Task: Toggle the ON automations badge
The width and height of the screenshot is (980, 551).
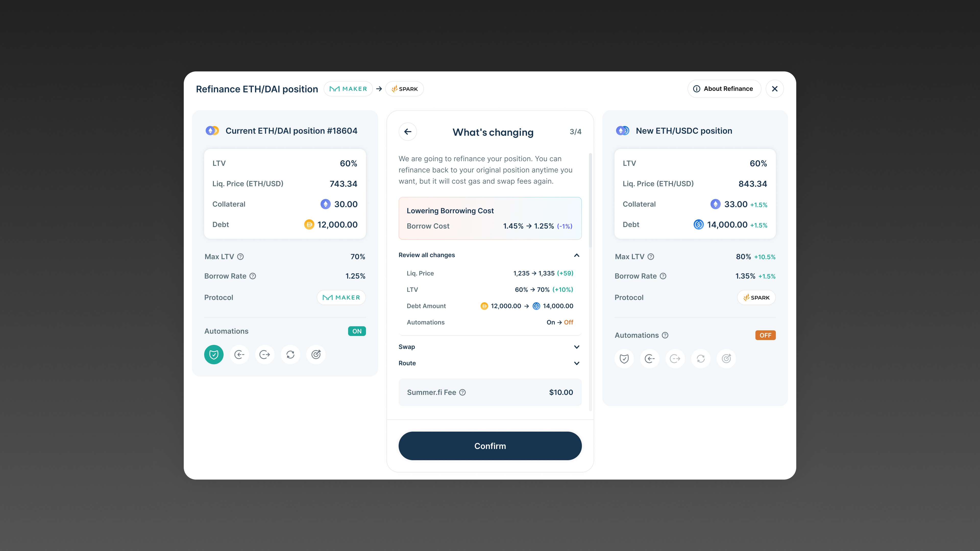Action: click(x=357, y=331)
